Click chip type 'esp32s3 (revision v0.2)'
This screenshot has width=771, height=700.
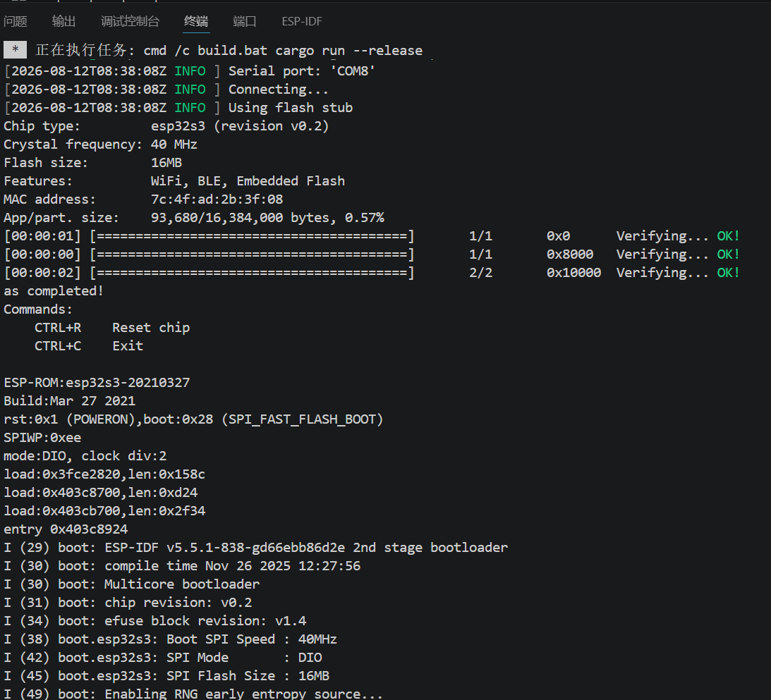coord(240,125)
